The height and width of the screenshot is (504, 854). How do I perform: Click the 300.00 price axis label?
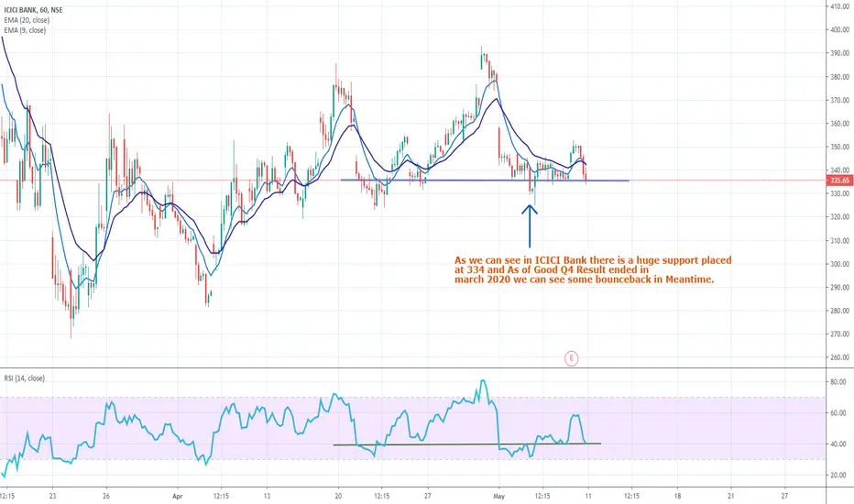[x=839, y=264]
